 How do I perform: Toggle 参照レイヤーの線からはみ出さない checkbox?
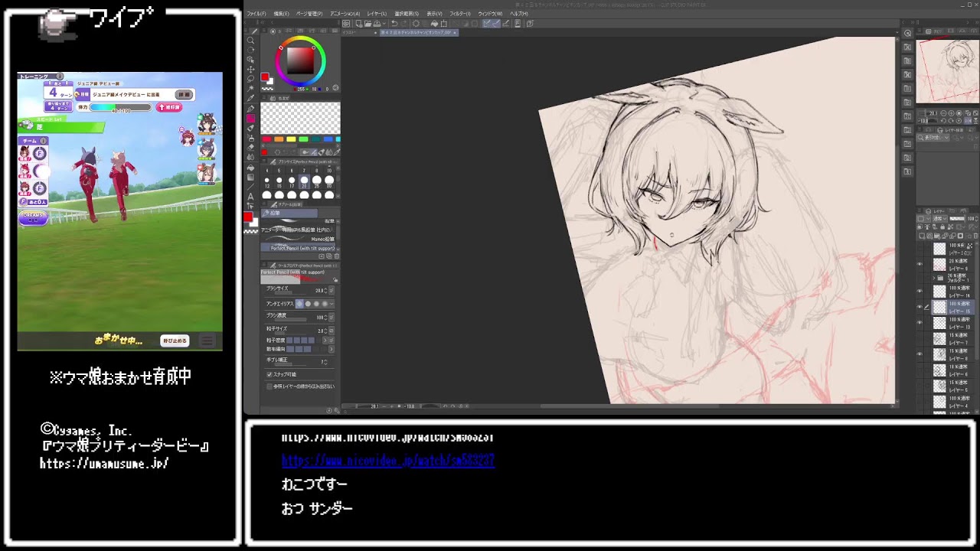point(269,386)
